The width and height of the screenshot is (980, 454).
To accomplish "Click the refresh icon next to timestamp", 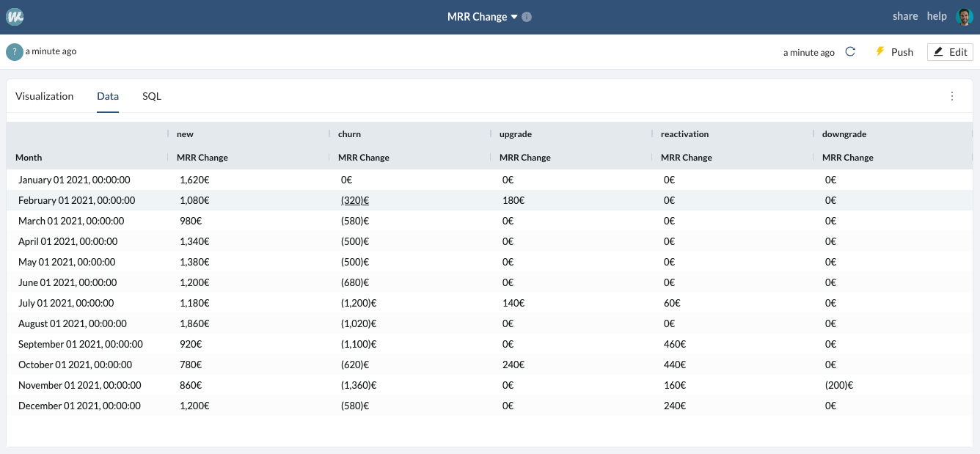I will click(x=850, y=52).
